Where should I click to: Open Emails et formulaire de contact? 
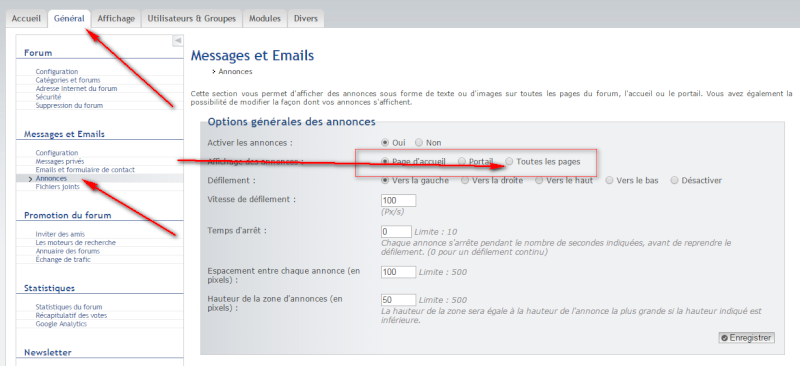(85, 169)
